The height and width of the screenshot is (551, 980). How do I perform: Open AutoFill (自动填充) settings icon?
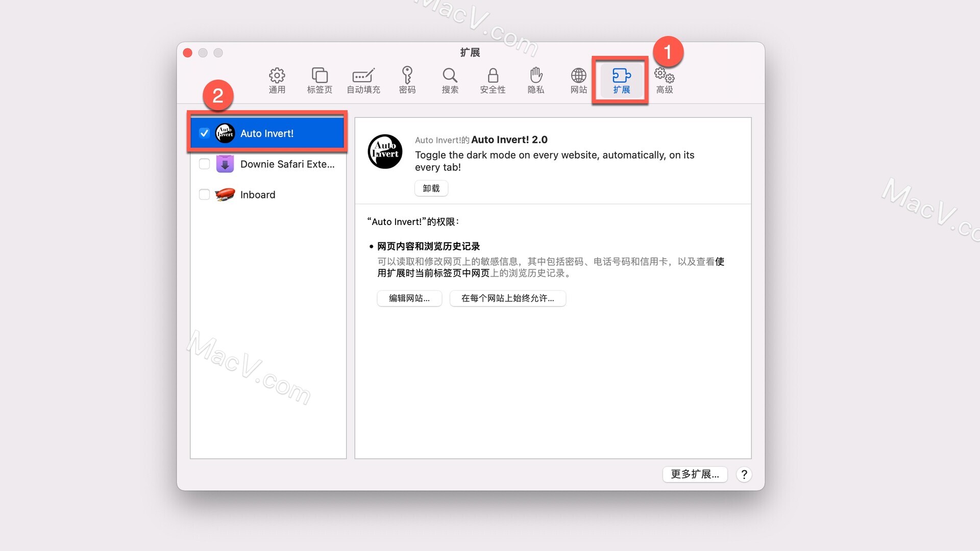point(363,80)
